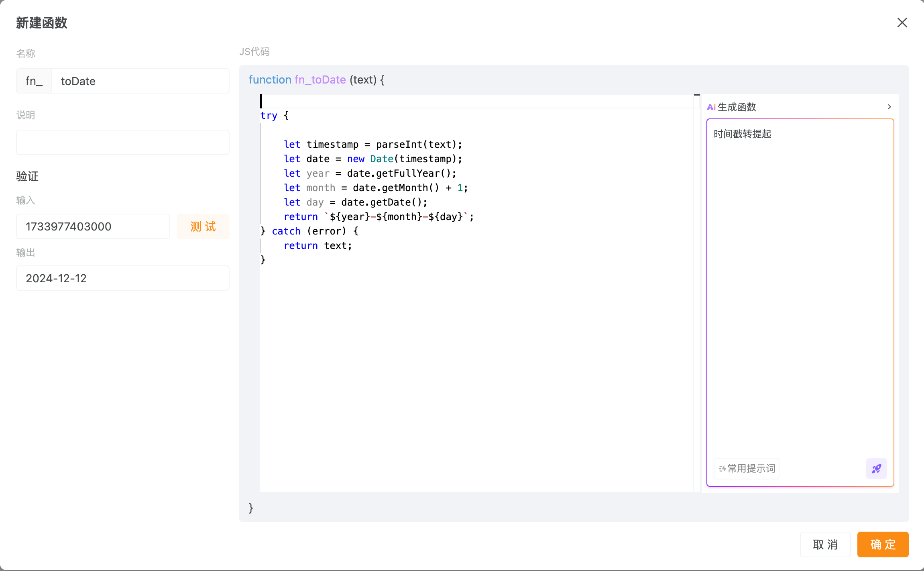The image size is (924, 571).
Task: Click the 新建函数 dialog title
Action: pos(42,23)
